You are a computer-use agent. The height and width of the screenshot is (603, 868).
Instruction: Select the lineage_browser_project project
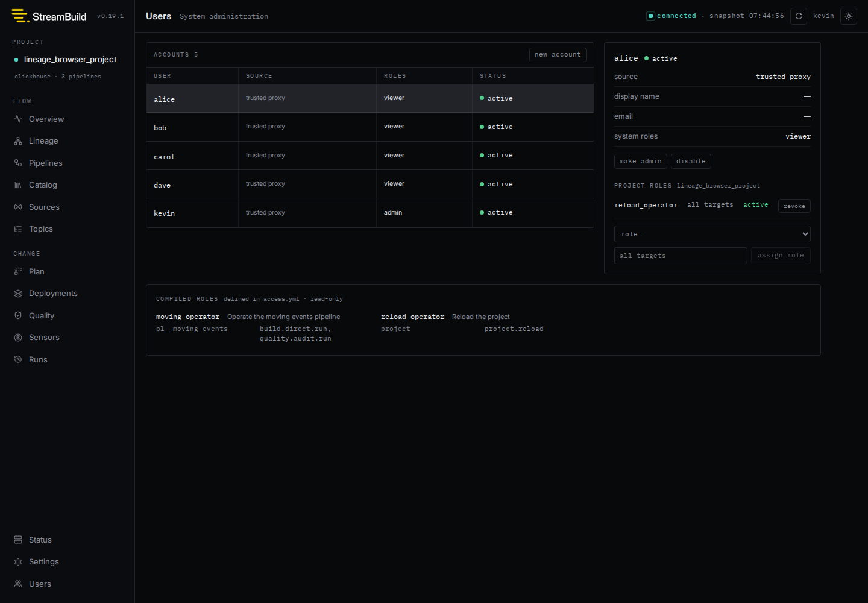coord(70,59)
